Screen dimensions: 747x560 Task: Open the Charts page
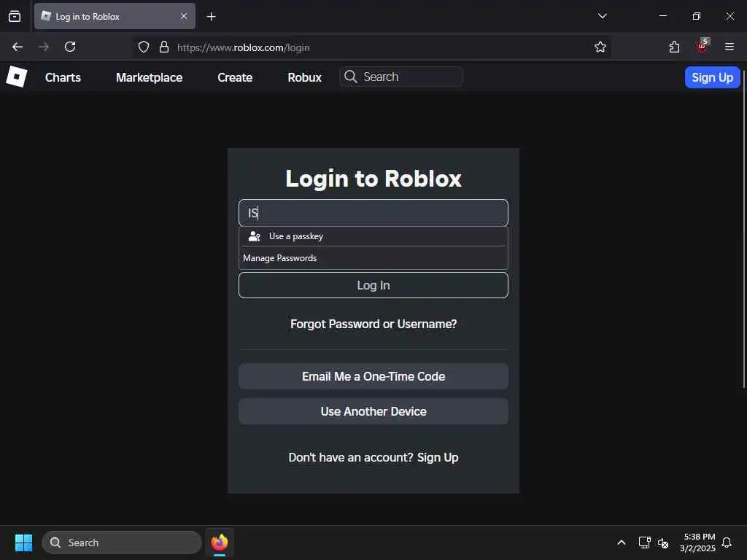pyautogui.click(x=63, y=77)
